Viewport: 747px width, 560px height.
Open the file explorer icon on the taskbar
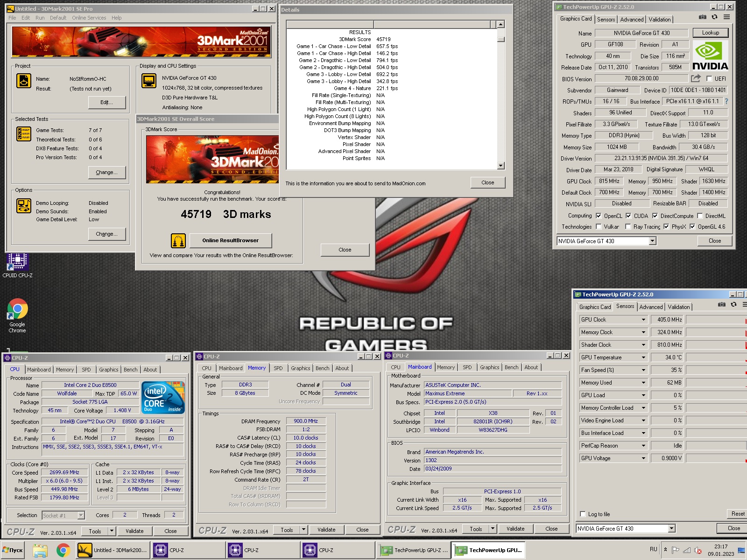tap(40, 550)
